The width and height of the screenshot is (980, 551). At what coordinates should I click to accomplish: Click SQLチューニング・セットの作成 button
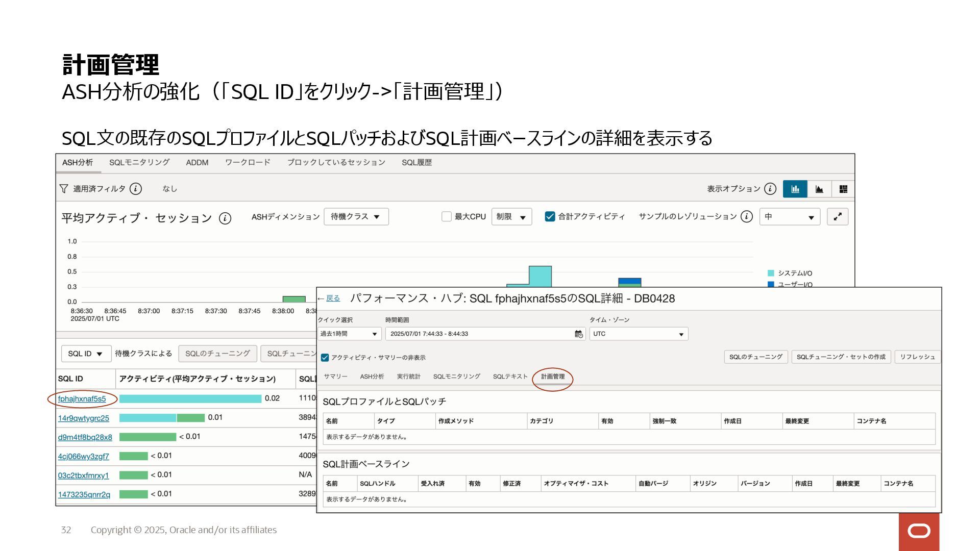(x=841, y=357)
